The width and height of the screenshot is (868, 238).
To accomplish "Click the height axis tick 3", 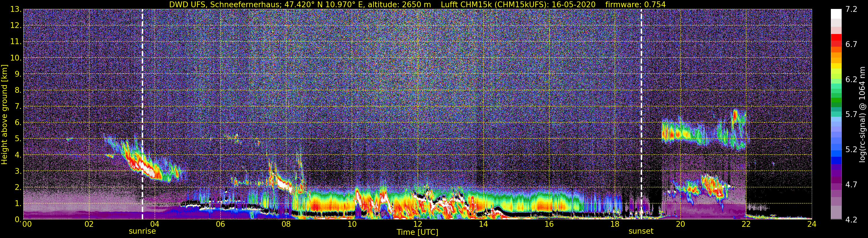I will pyautogui.click(x=18, y=171).
